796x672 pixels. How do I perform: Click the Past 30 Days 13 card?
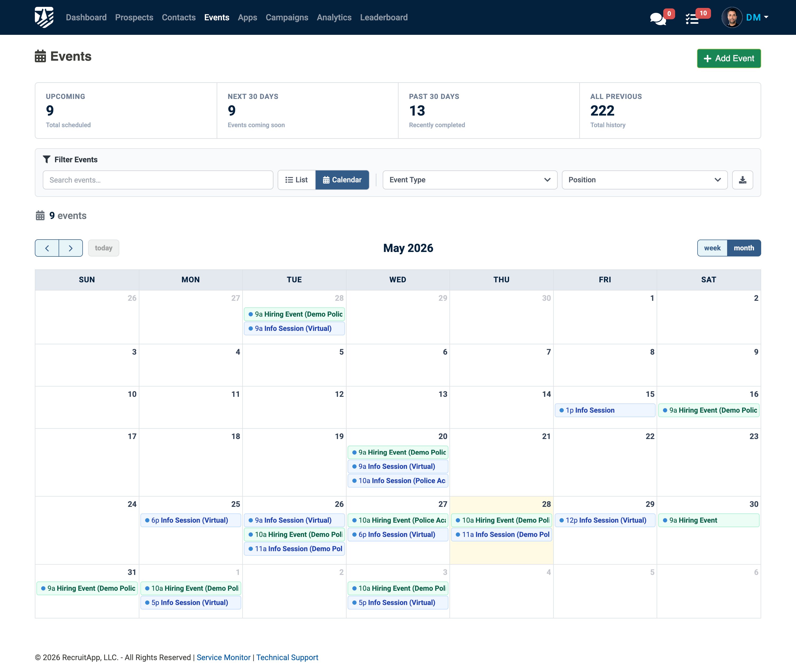[489, 111]
